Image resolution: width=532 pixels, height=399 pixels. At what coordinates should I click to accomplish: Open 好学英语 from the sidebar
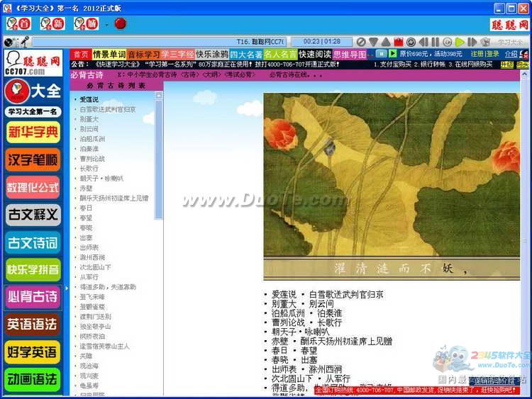coord(33,352)
